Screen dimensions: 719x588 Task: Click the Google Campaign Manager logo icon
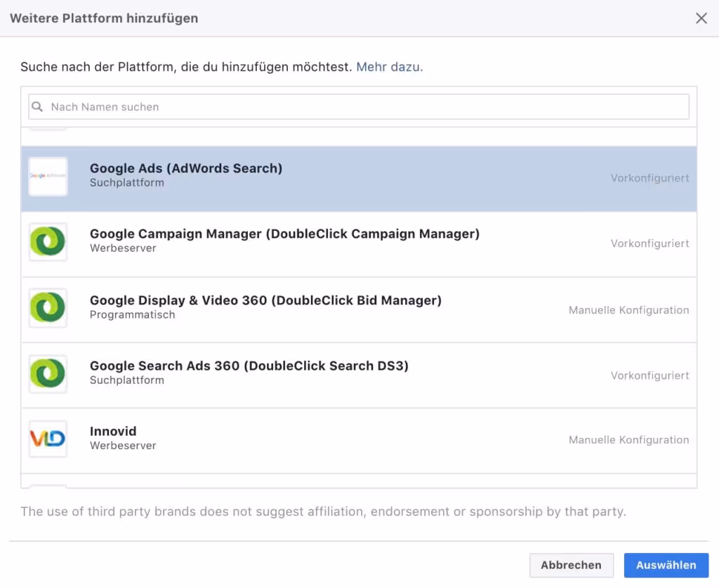48,242
